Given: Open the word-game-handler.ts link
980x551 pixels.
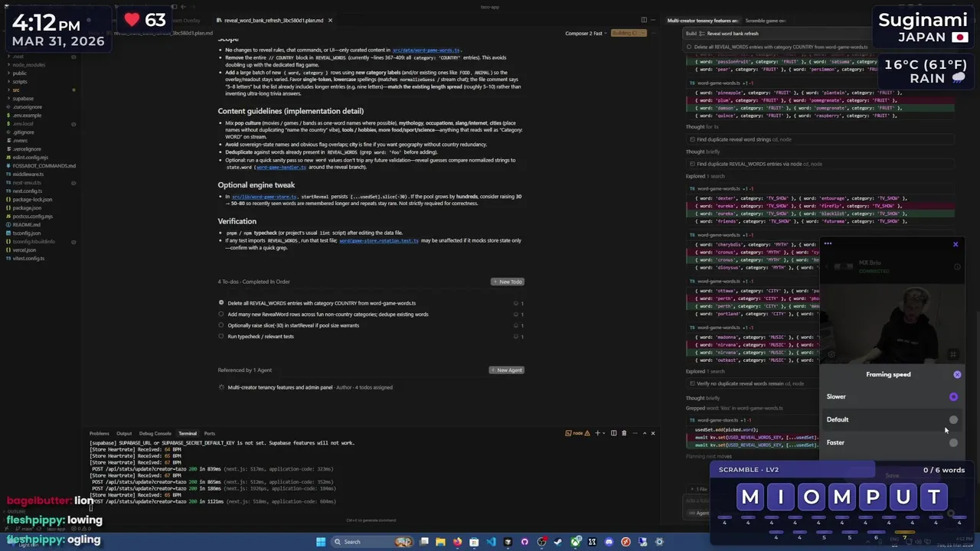Looking at the screenshot, I should pos(281,168).
